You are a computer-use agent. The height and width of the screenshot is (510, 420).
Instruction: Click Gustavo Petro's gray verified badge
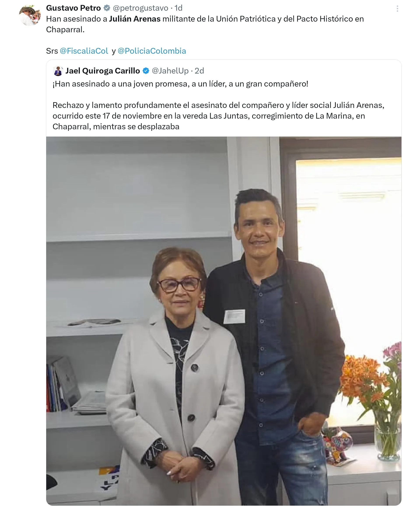(107, 8)
